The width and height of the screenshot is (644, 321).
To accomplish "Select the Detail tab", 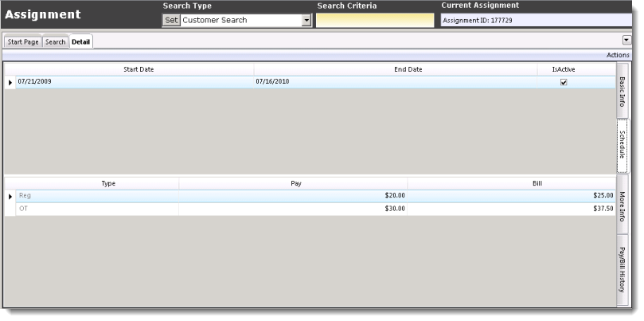I will (x=80, y=41).
